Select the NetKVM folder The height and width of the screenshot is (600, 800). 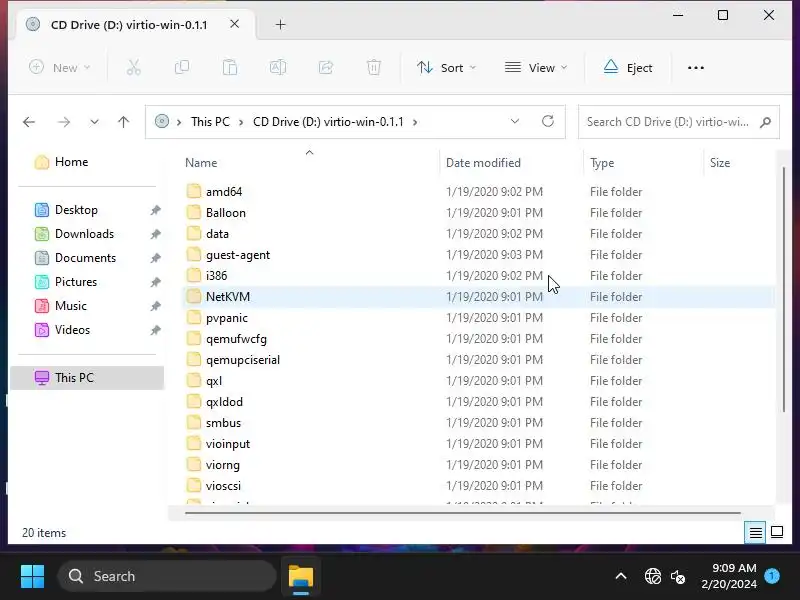coord(478,296)
